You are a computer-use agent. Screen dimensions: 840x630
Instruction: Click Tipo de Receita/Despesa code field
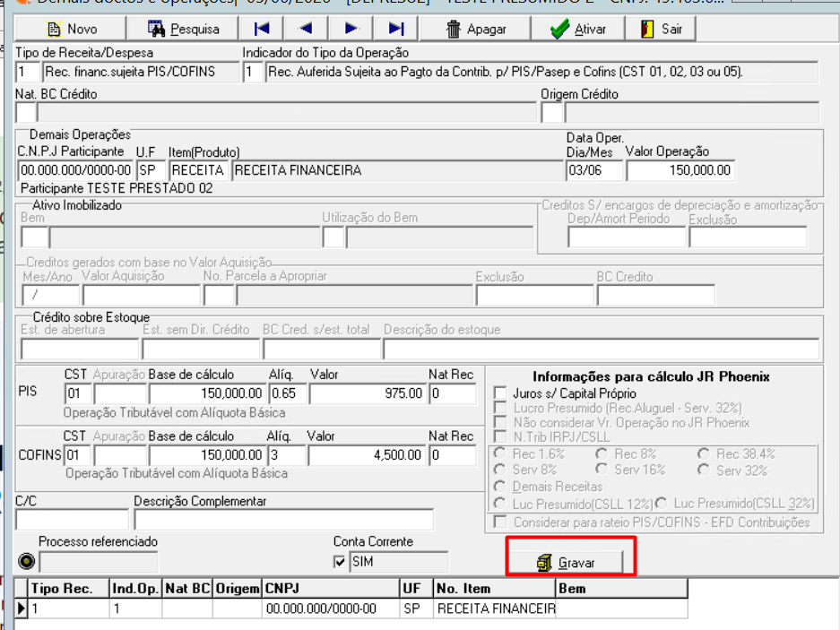coord(28,72)
